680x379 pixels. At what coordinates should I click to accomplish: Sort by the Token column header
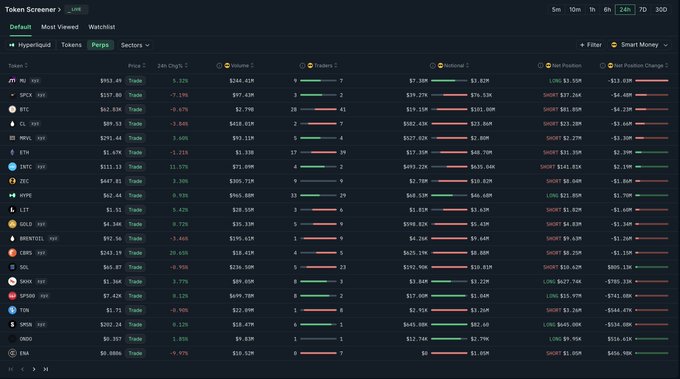[x=18, y=65]
